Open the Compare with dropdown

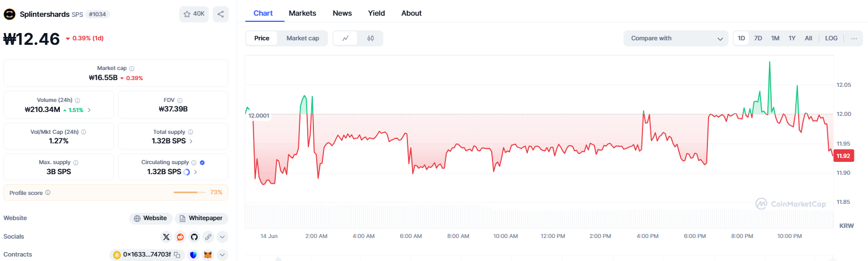pos(676,38)
